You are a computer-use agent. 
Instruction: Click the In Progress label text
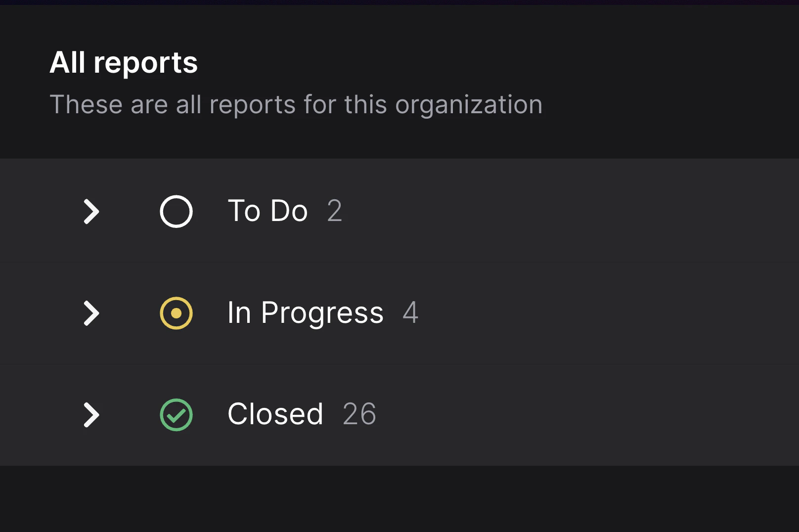click(x=305, y=312)
